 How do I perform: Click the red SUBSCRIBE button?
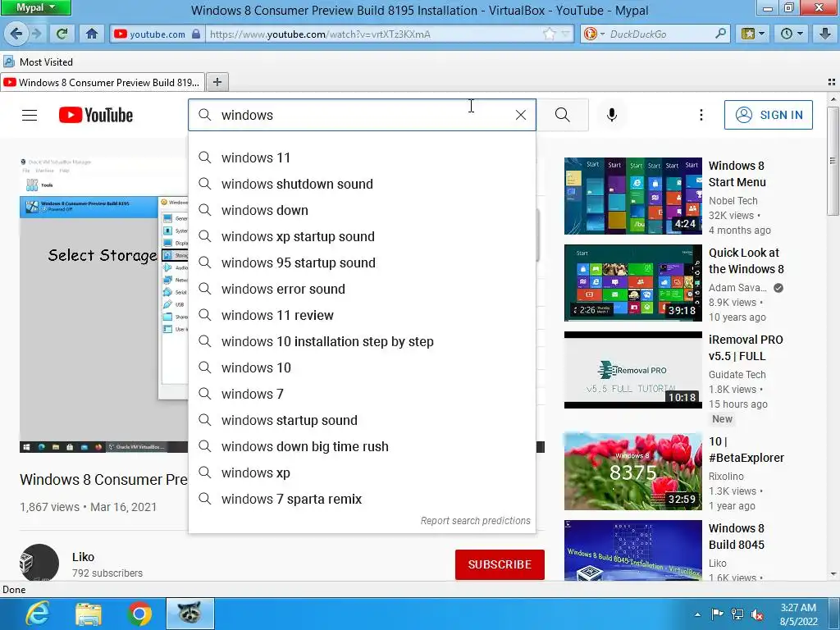pos(500,564)
